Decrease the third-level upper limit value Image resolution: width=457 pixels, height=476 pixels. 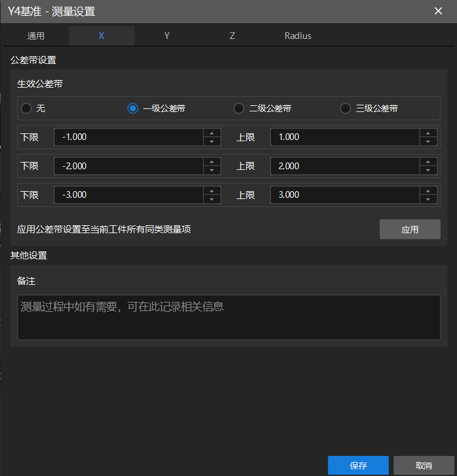(x=428, y=200)
